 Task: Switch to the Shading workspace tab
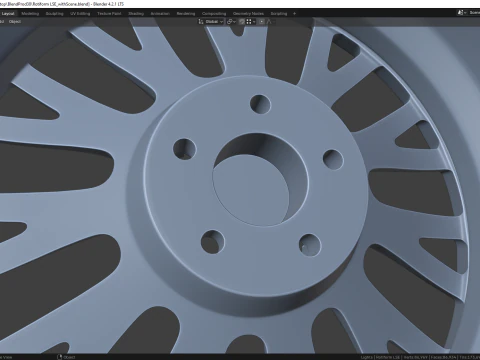[136, 14]
